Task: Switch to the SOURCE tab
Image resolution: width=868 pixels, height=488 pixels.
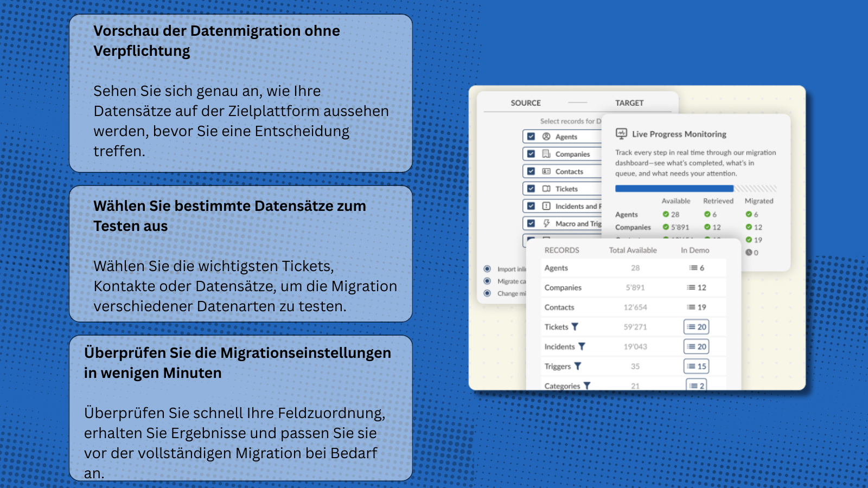Action: pos(526,103)
